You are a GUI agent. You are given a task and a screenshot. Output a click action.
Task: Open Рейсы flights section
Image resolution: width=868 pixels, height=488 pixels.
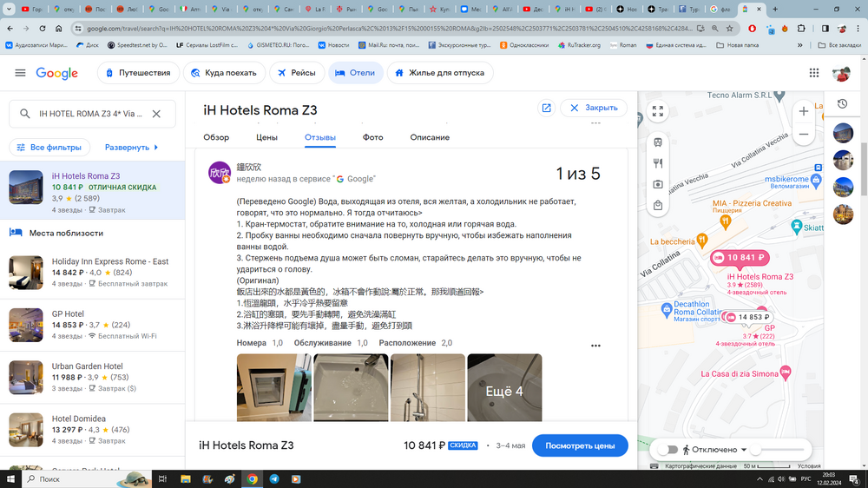click(x=297, y=73)
